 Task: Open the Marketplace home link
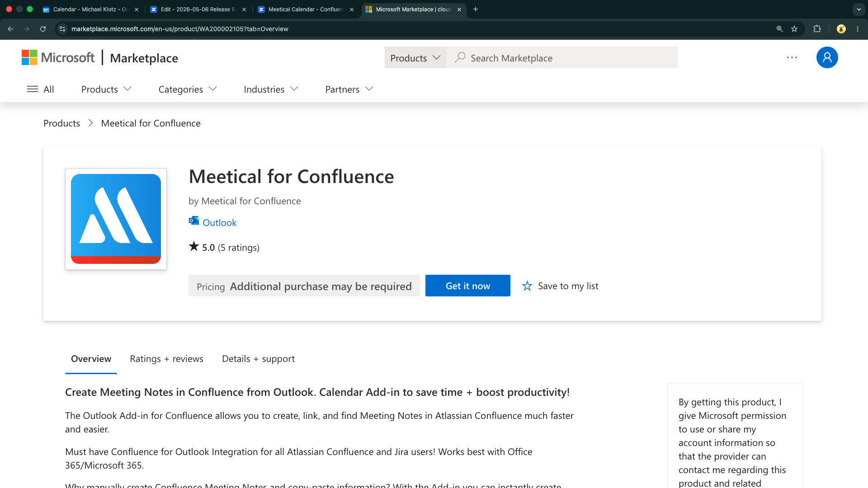pos(144,58)
